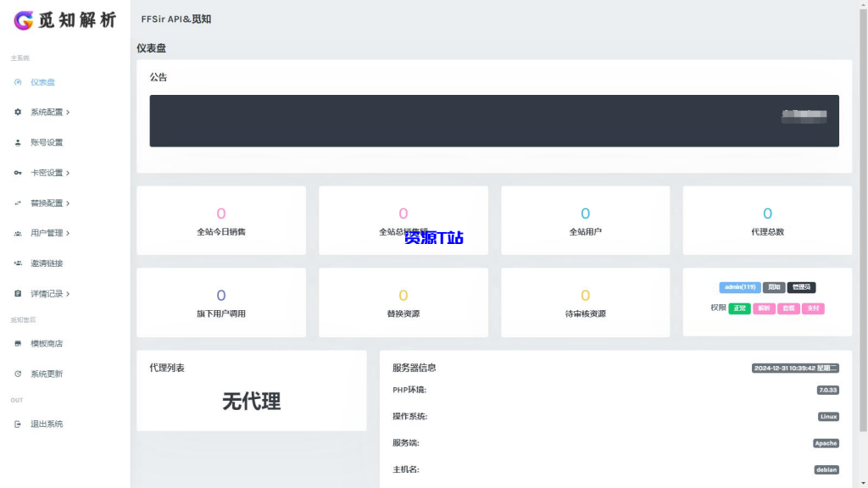Expand the 系统配置 submenu

coord(47,112)
